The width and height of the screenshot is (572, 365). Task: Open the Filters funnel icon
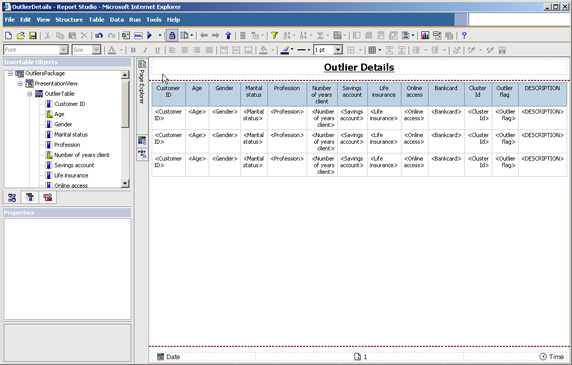274,35
